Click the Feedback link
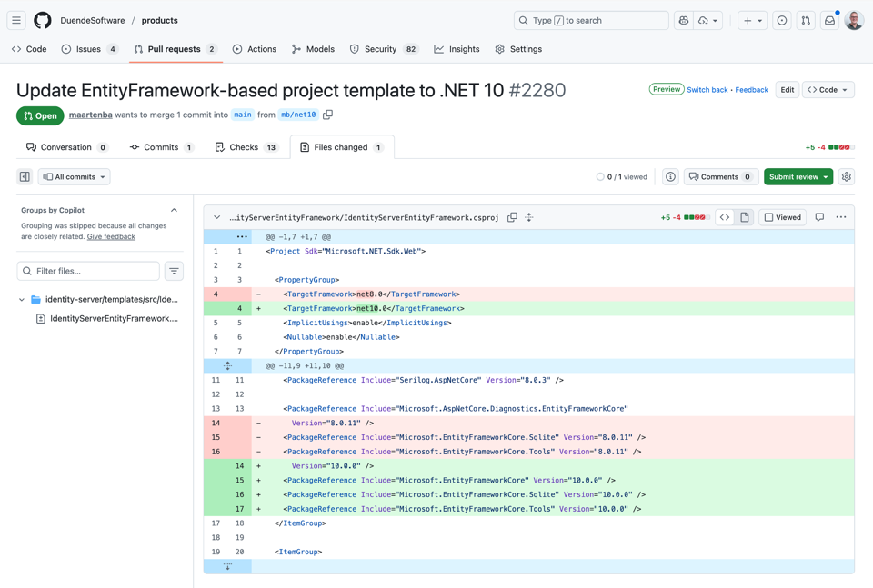The image size is (873, 588). 751,90
